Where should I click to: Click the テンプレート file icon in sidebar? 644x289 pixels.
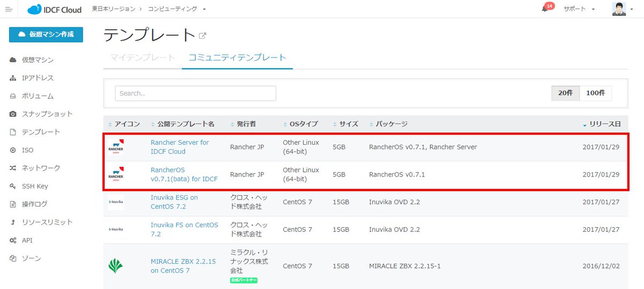pyautogui.click(x=13, y=132)
